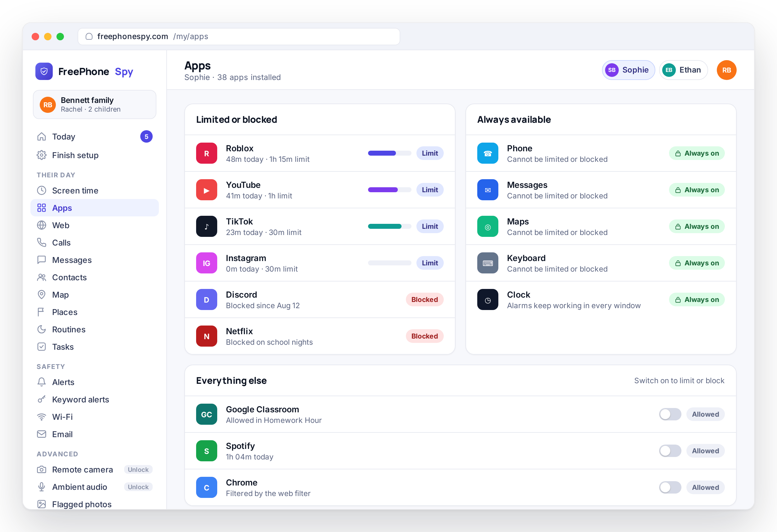
Task: Switch on the Spotify limit toggle
Action: point(670,451)
